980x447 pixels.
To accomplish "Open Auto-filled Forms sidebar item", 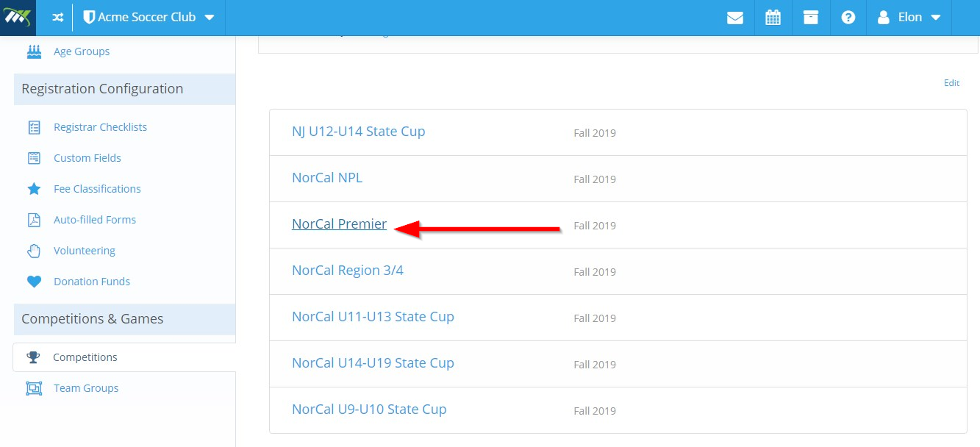I will tap(95, 220).
